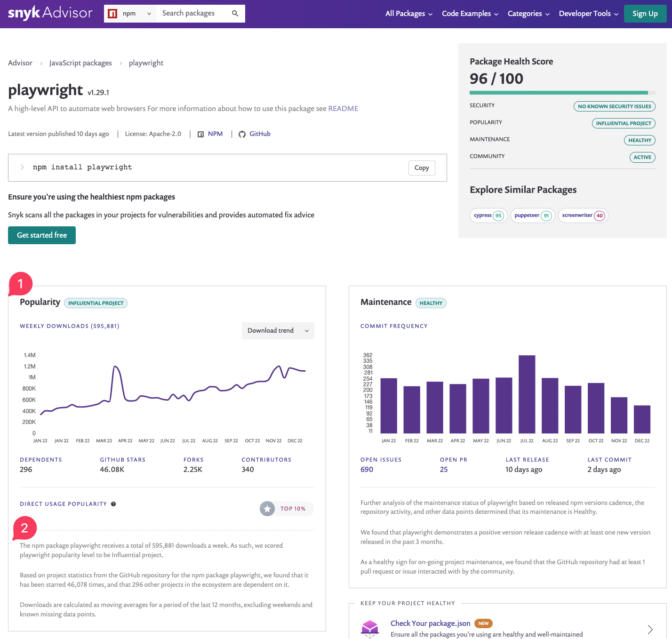The image size is (672, 639).
Task: Click the help icon beside Direct Usage Popularity
Action: click(113, 504)
